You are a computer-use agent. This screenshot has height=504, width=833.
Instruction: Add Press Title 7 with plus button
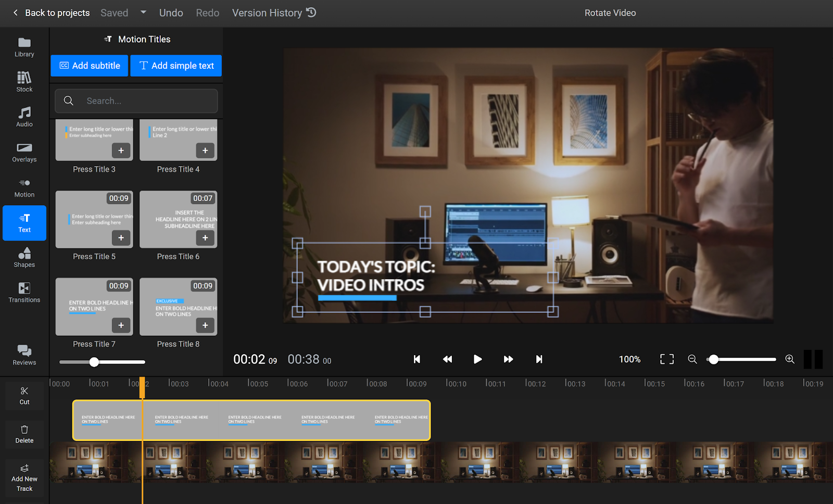[x=121, y=325]
